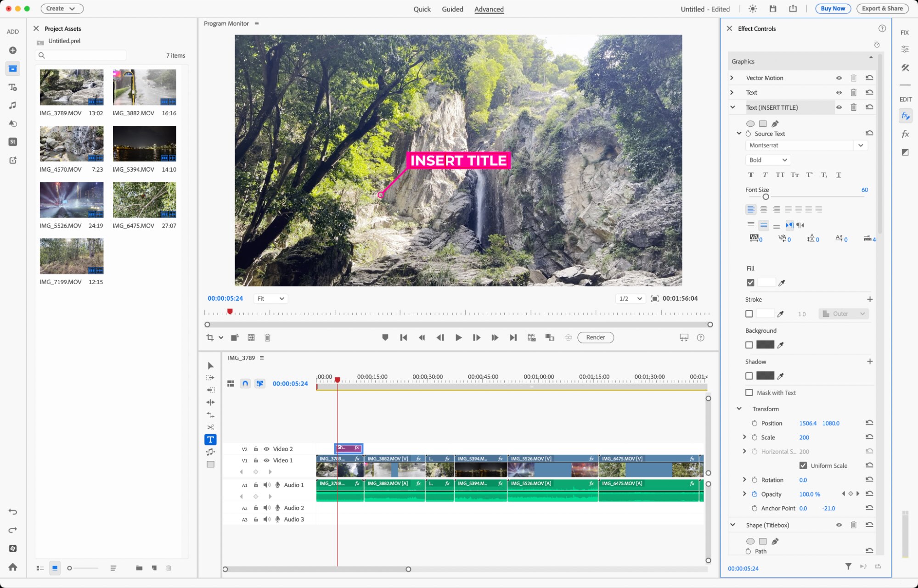Select the Selection arrow tool

pyautogui.click(x=210, y=366)
